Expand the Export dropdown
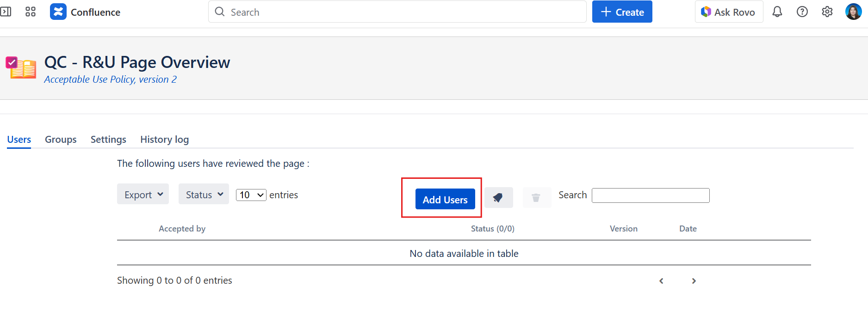 [143, 195]
